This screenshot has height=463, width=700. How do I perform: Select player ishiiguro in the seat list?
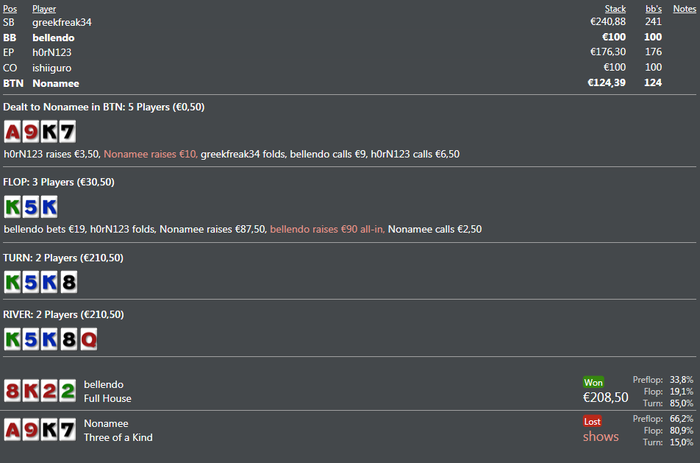coord(54,67)
